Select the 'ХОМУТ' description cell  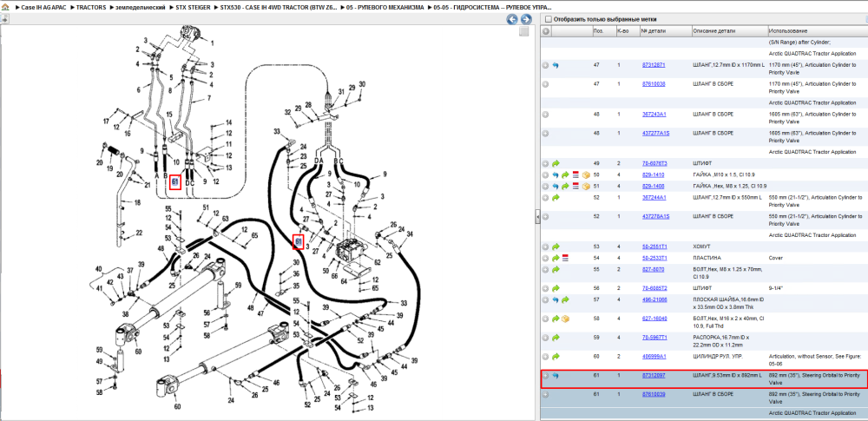point(700,247)
